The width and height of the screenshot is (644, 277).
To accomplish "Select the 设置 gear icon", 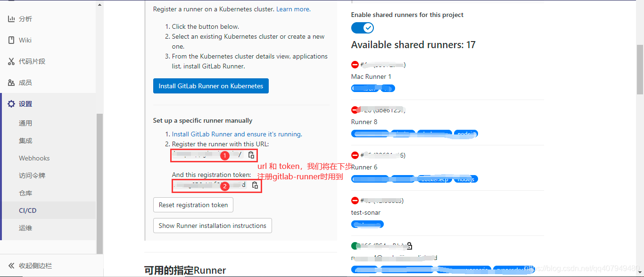I will 11,104.
